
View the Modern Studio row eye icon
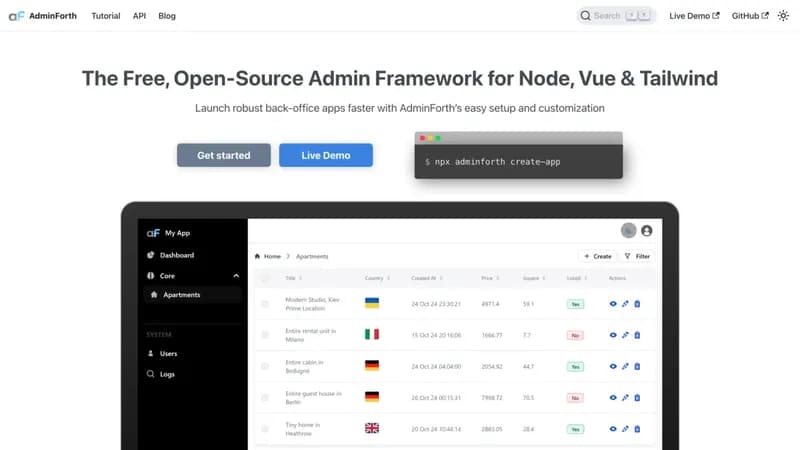[x=613, y=304]
